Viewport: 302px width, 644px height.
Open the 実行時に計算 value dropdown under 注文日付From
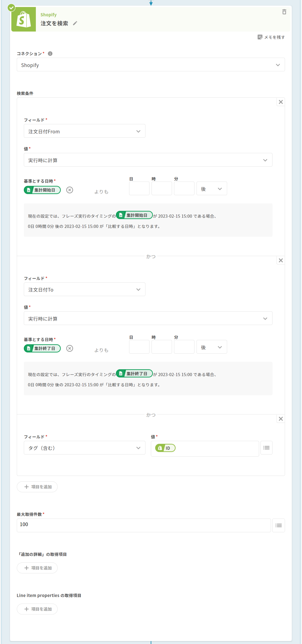148,160
